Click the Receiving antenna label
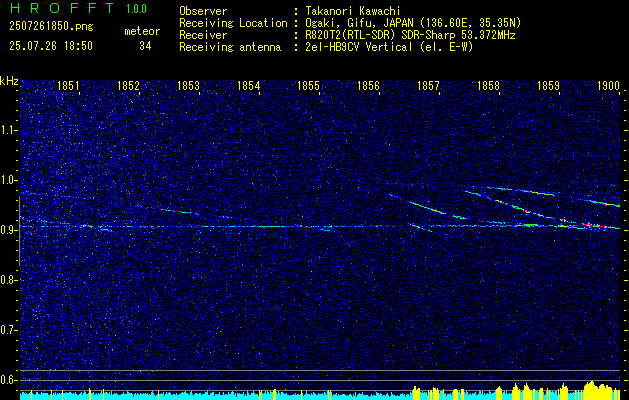The height and width of the screenshot is (400, 629). [230, 47]
